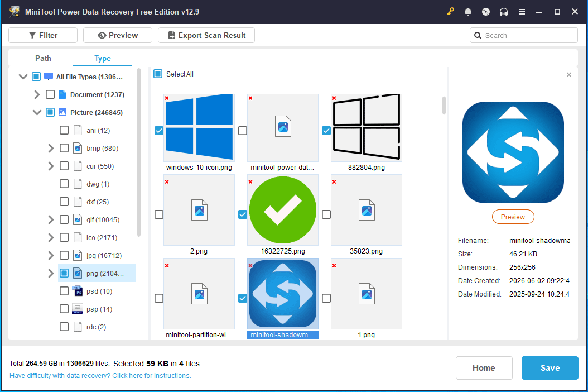This screenshot has height=392, width=588.
Task: Open the data recovery instructions link
Action: (100, 375)
